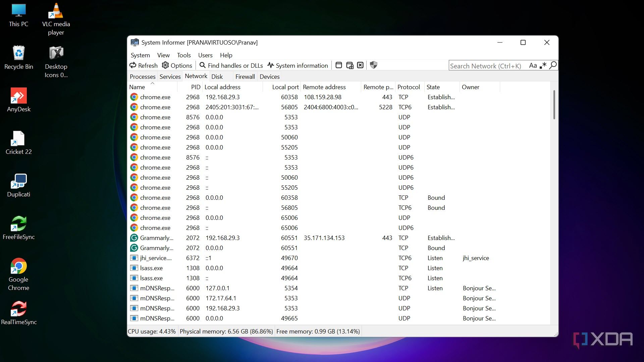The image size is (644, 362).
Task: Select Grammarly row with remote 35.171.134.153
Action: coord(339,238)
